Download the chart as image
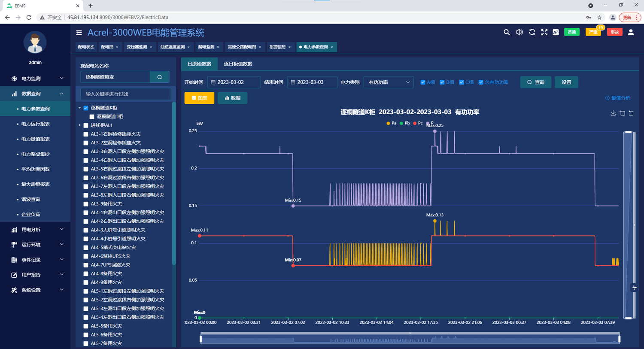The width and height of the screenshot is (644, 349). 613,113
